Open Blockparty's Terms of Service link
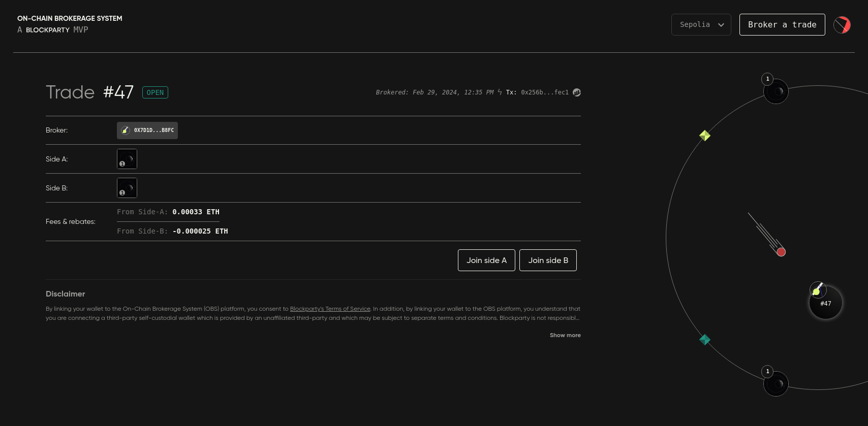Image resolution: width=868 pixels, height=426 pixels. pos(330,309)
